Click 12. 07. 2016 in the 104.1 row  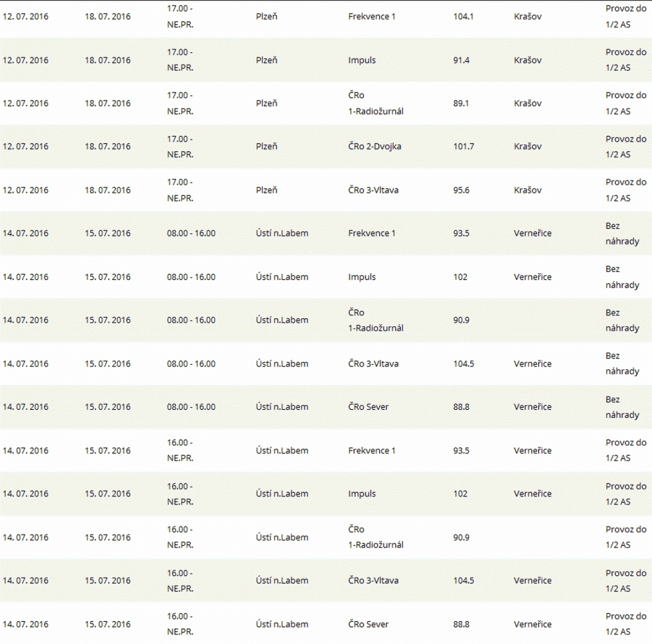[25, 17]
